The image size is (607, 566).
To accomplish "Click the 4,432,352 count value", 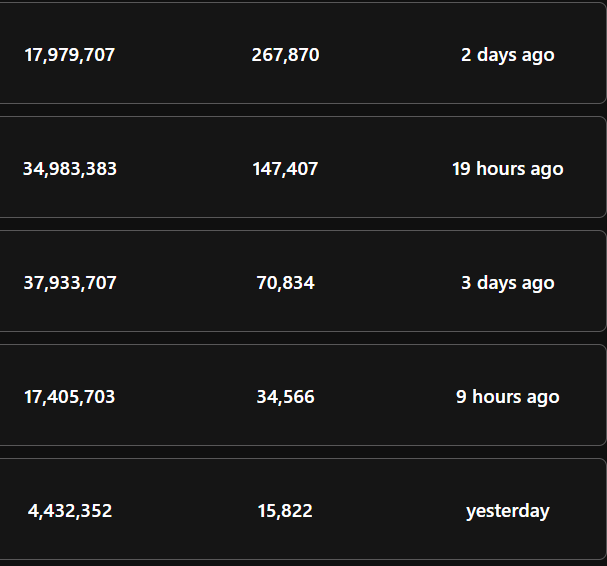I will pos(70,511).
